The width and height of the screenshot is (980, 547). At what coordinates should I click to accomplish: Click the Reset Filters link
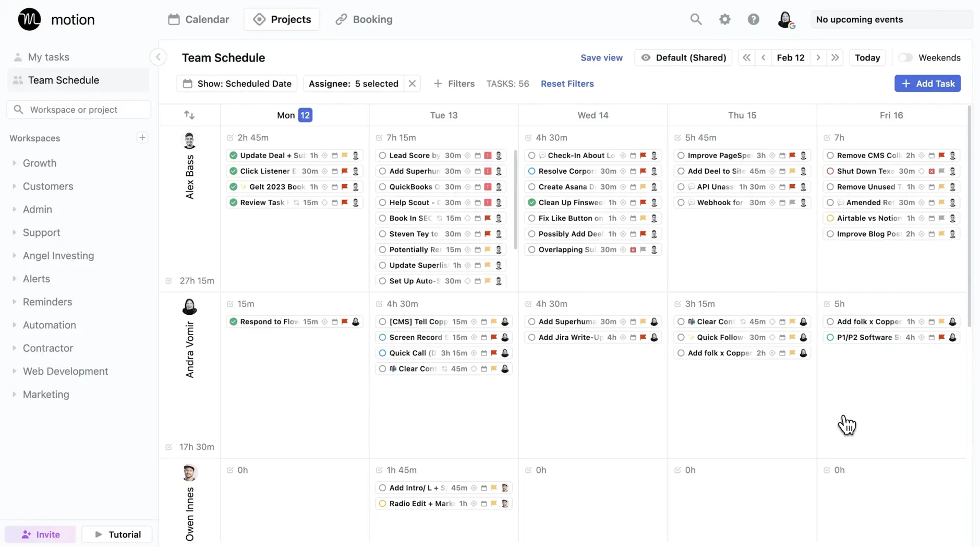[x=567, y=84]
